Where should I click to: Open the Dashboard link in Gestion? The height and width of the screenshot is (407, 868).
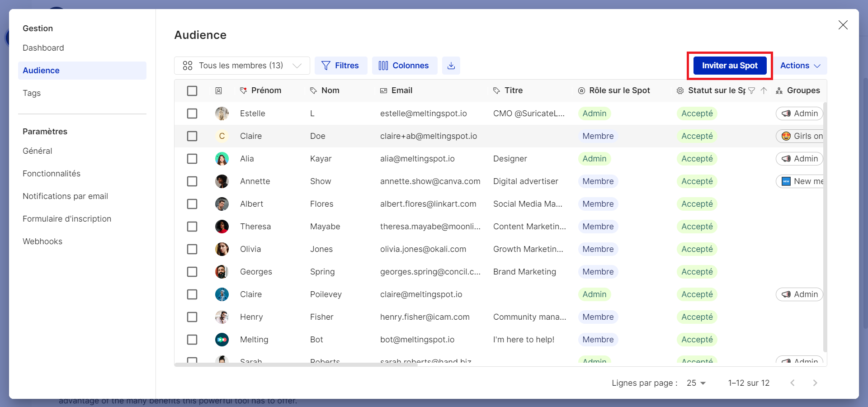pos(43,47)
